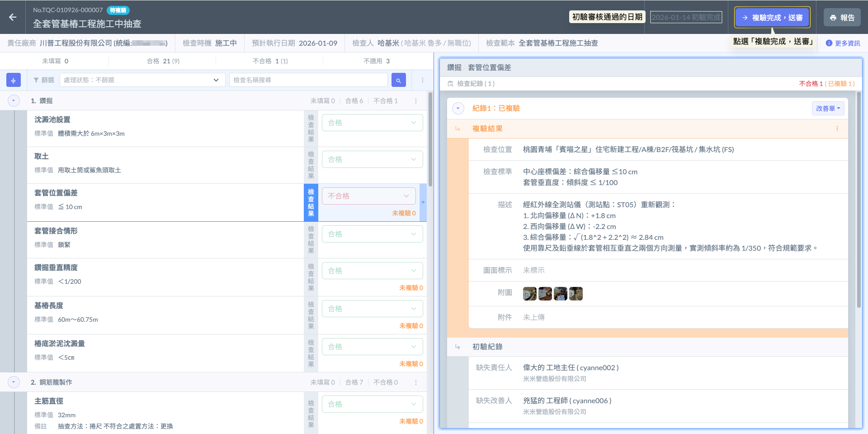Open the 改善單 dropdown button
This screenshot has height=434, width=868.
828,109
